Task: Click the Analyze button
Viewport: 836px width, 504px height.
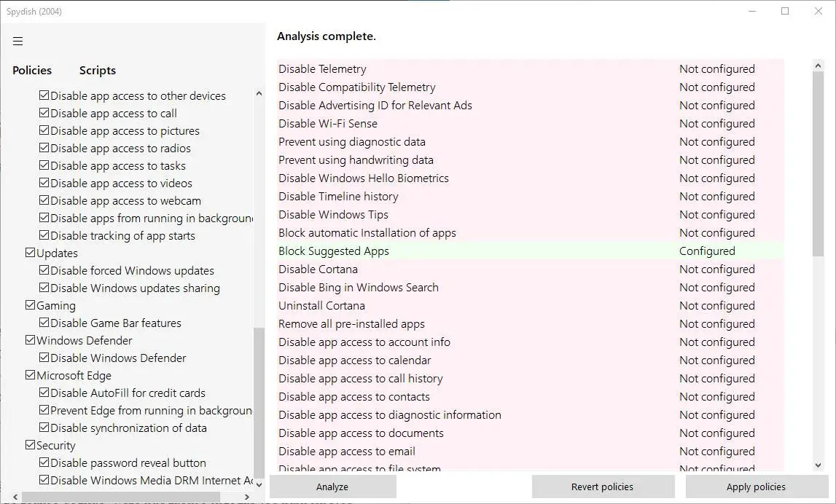Action: click(332, 487)
